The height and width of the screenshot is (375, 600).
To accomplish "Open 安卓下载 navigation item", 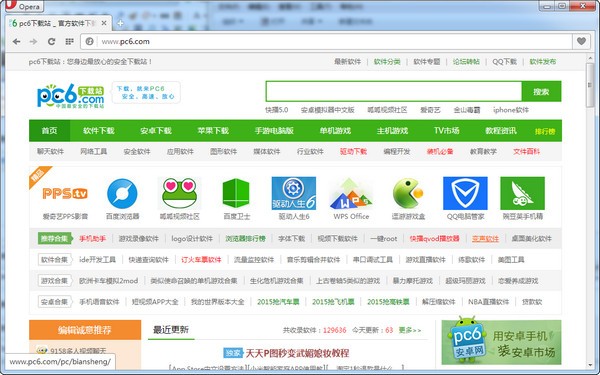I will [x=156, y=131].
